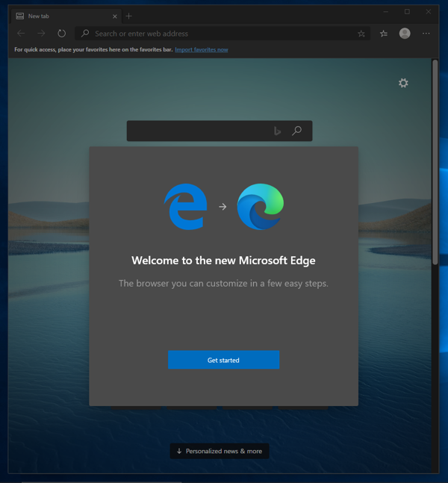
Task: Click the vertical page scrollbar
Action: (435, 162)
